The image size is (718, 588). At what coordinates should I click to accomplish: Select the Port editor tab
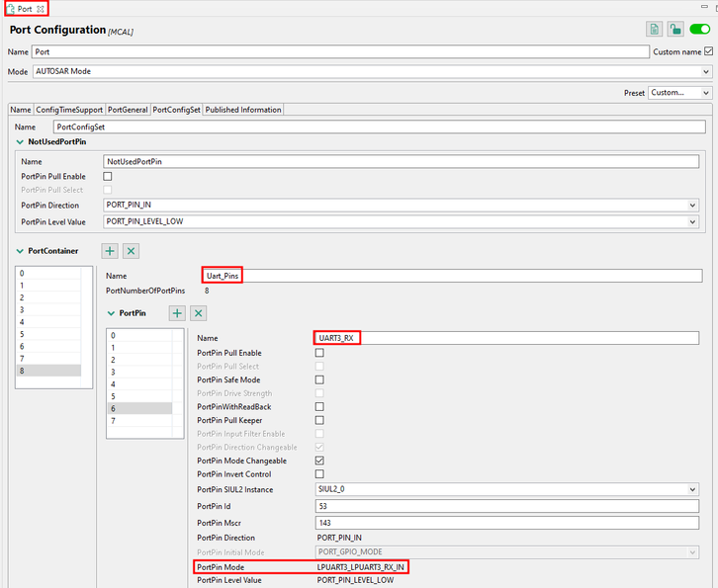tap(25, 9)
